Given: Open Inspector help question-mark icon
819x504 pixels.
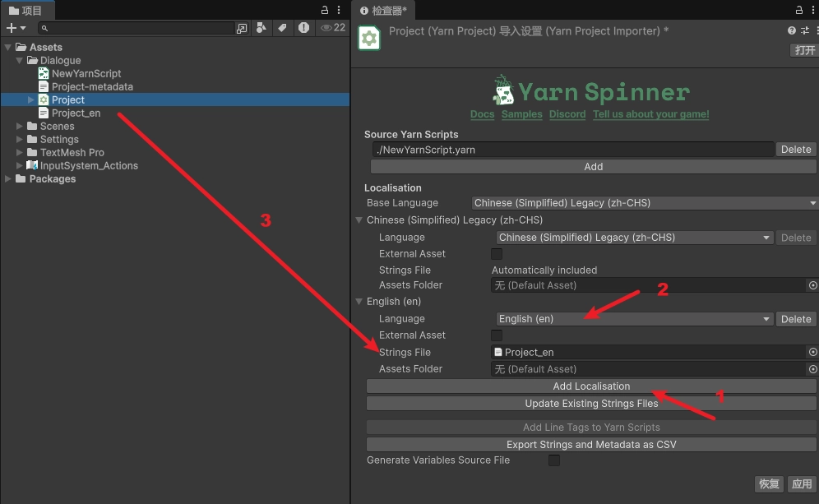Looking at the screenshot, I should coord(792,30).
